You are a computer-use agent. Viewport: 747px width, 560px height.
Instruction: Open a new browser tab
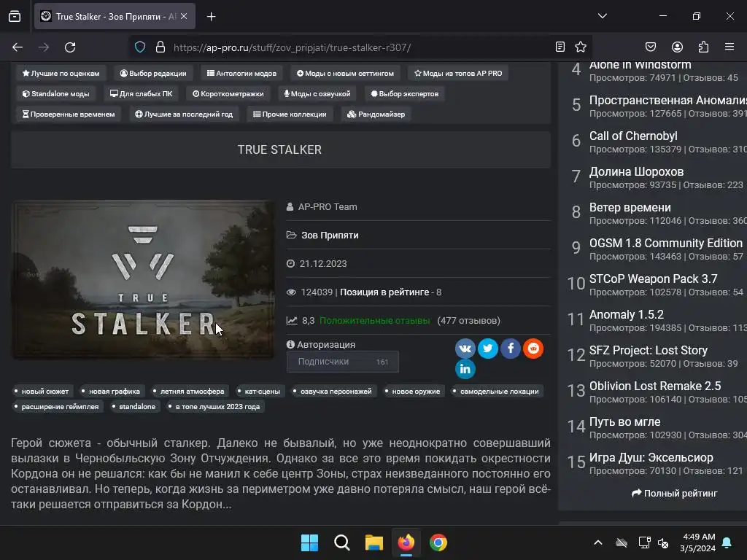pyautogui.click(x=211, y=17)
